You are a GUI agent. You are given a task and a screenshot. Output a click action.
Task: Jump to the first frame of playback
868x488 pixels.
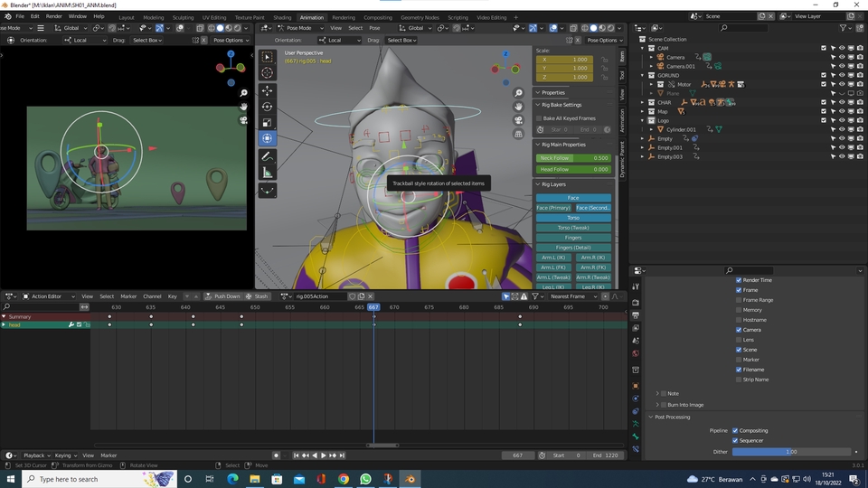click(296, 455)
